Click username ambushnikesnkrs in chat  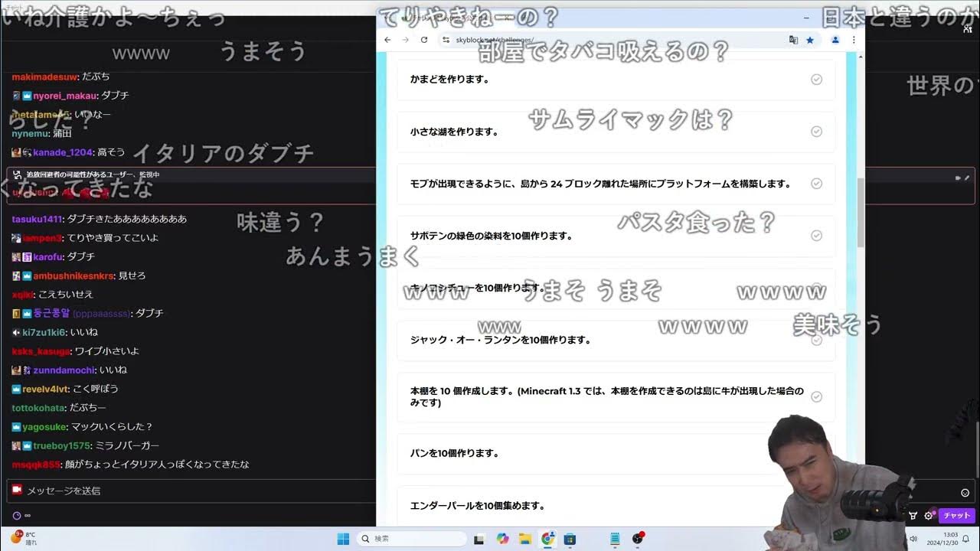click(73, 275)
